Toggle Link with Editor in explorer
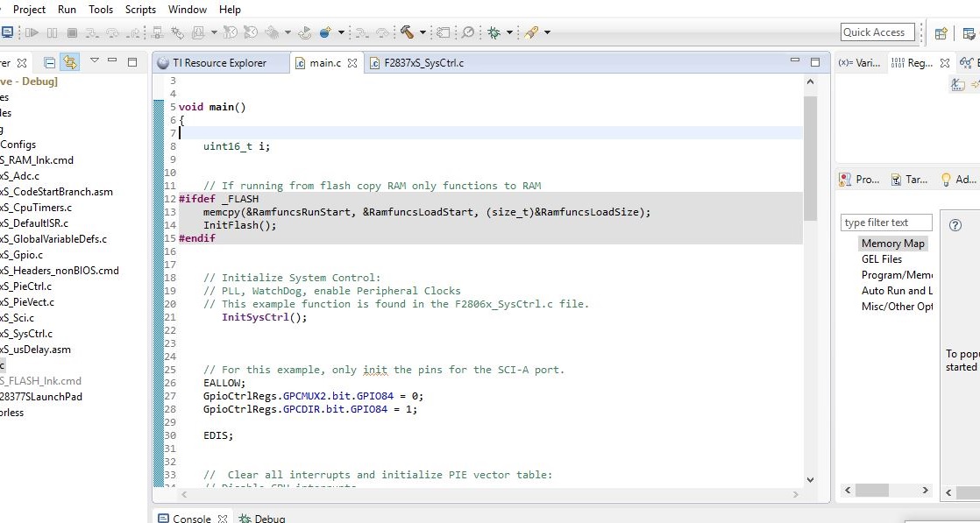 (70, 62)
